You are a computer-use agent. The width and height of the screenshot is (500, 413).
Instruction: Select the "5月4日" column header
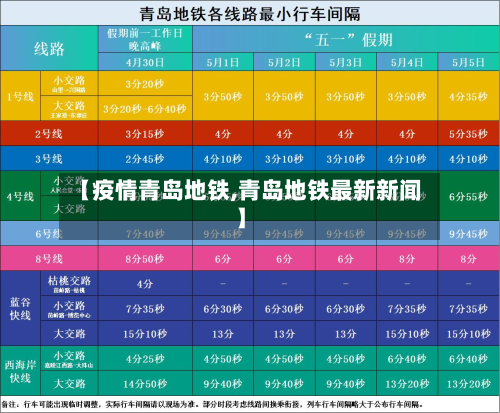tap(407, 62)
